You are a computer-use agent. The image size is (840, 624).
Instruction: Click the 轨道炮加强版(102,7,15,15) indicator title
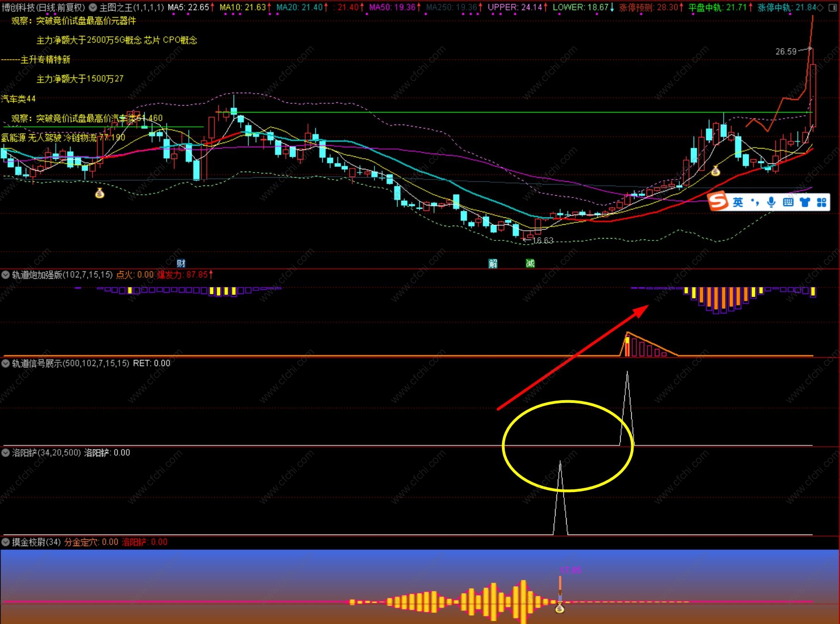(x=62, y=275)
